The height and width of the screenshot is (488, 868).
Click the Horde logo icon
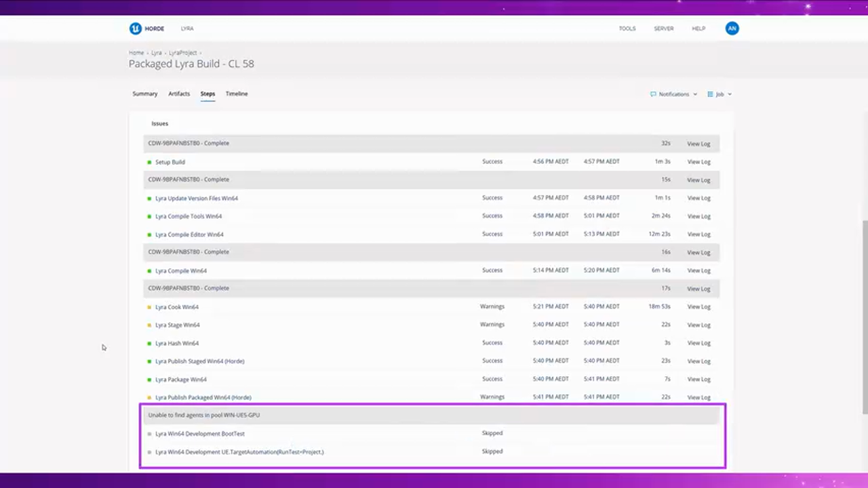click(135, 28)
